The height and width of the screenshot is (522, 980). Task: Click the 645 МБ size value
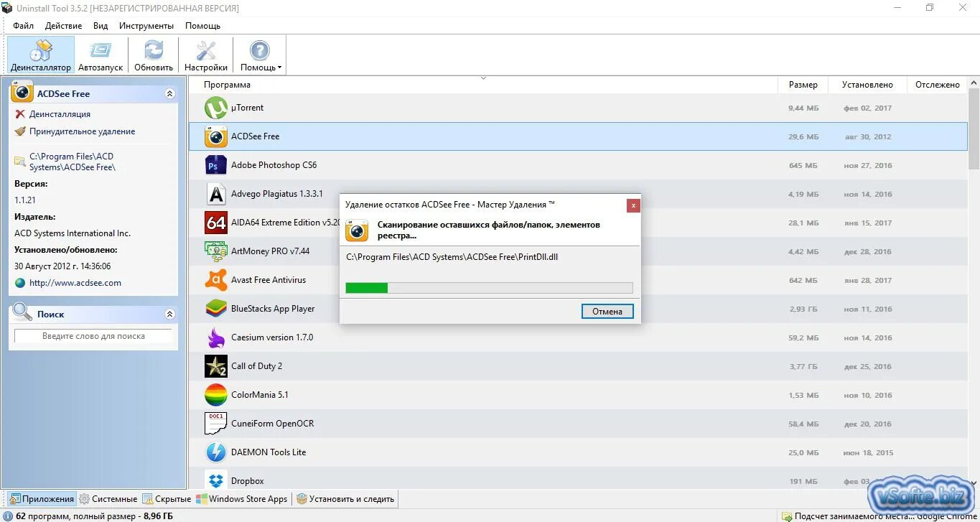803,165
